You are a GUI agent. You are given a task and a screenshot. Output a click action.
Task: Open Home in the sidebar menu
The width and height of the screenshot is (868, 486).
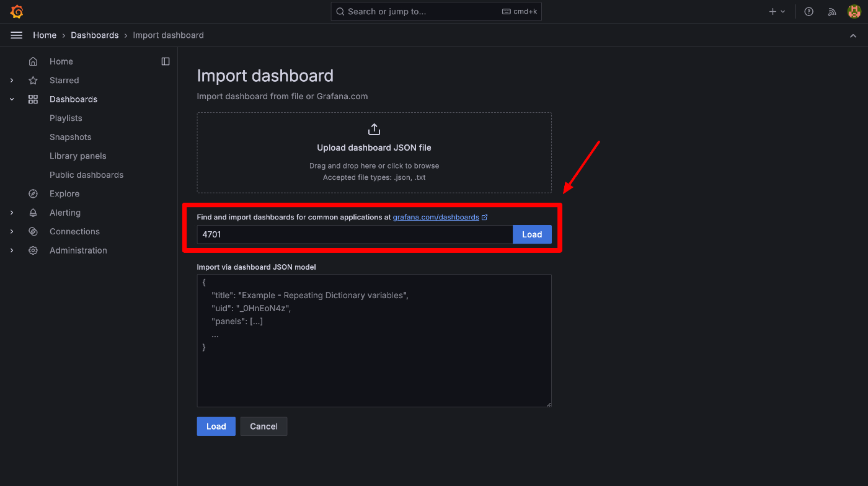tap(61, 61)
